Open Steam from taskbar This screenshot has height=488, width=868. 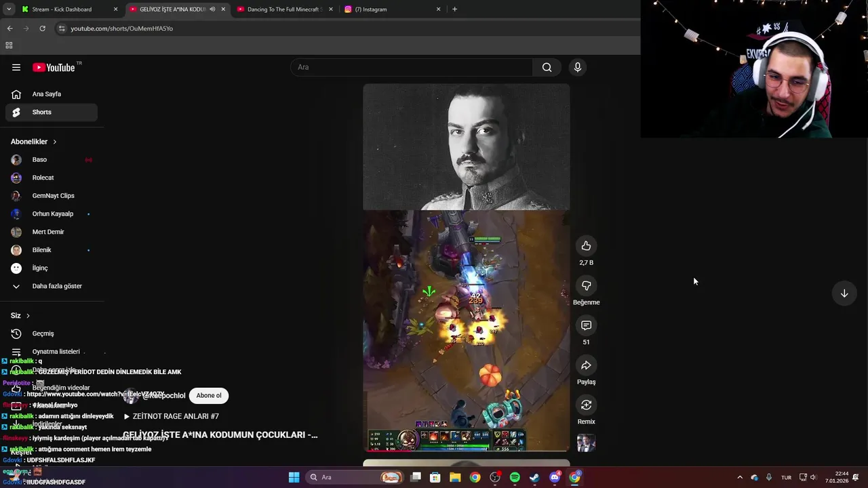pos(535,477)
